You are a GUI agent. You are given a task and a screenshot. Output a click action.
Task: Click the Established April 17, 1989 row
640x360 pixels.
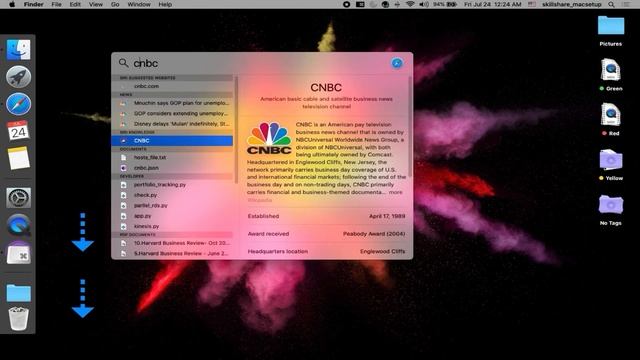tap(326, 216)
